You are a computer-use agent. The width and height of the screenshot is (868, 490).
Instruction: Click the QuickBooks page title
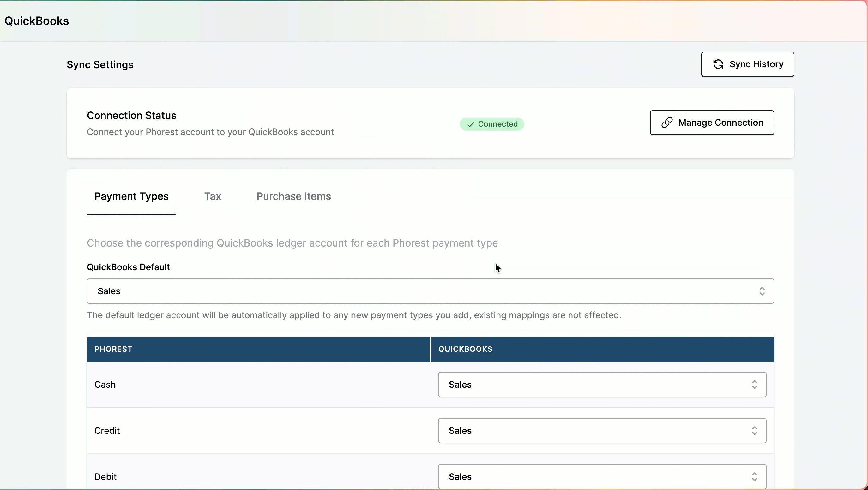coord(37,21)
